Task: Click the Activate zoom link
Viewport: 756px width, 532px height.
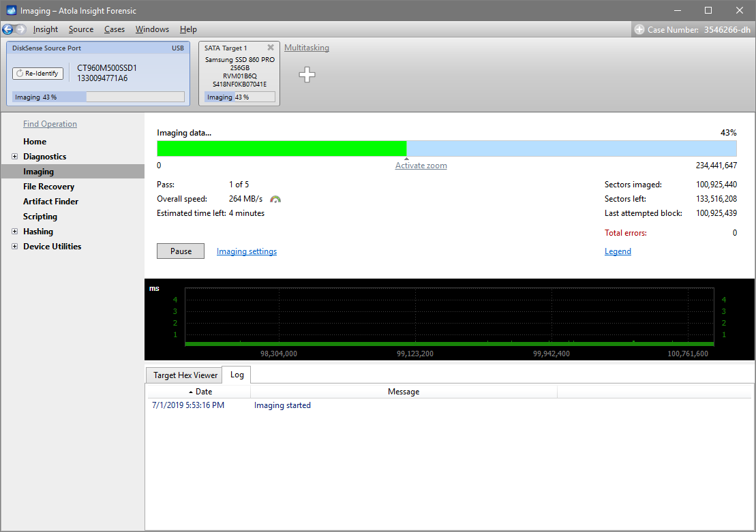Action: click(x=421, y=166)
